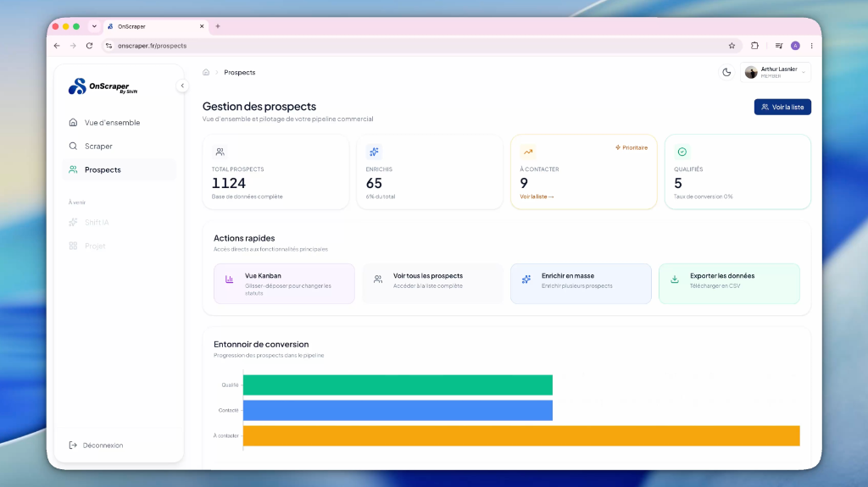Image resolution: width=868 pixels, height=487 pixels.
Task: Click the total prospects value 1124
Action: coord(229,183)
